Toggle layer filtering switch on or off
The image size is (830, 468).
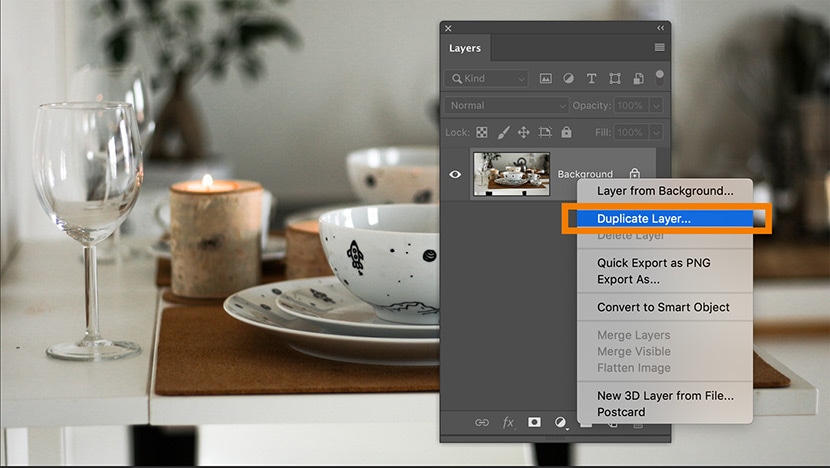(659, 75)
